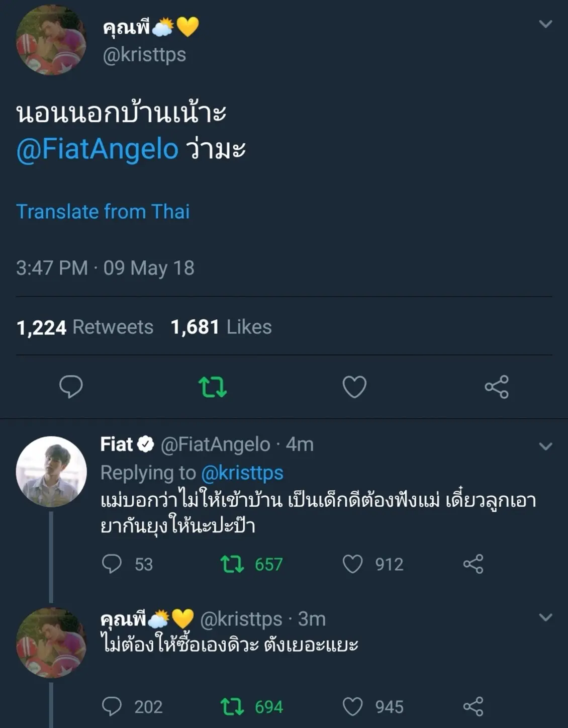Toggle retweet on the main tweet
568x728 pixels.
point(213,387)
